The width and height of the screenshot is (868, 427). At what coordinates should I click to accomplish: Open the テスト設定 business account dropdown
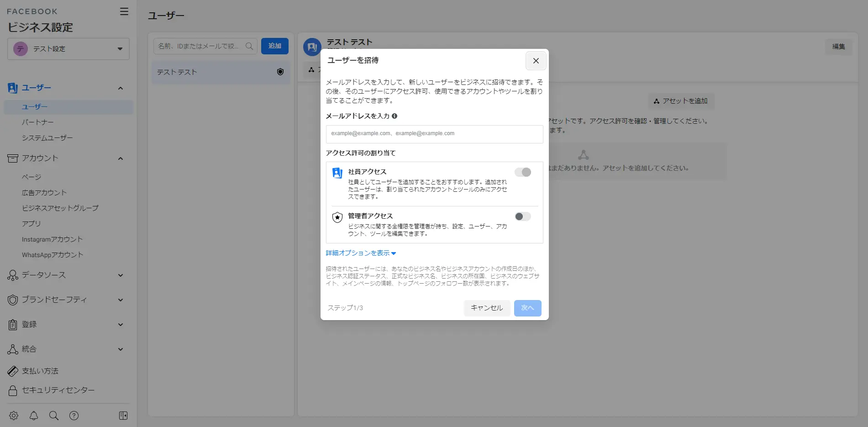pos(68,49)
